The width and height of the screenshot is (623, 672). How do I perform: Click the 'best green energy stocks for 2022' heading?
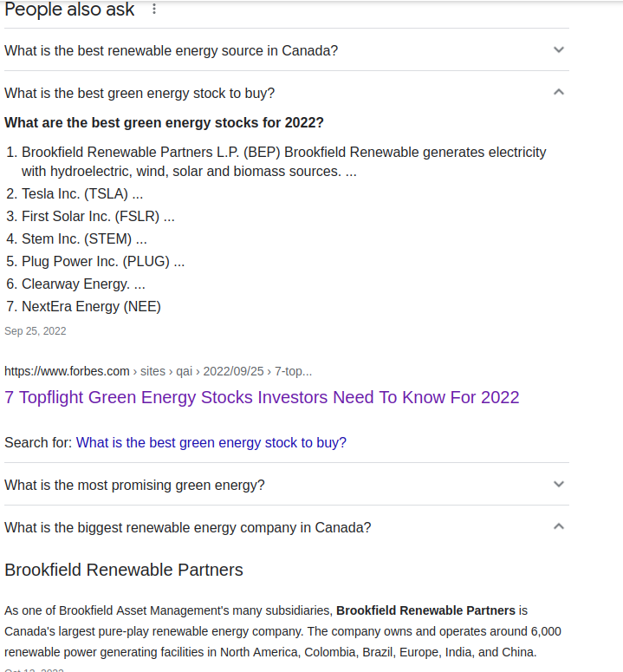164,122
